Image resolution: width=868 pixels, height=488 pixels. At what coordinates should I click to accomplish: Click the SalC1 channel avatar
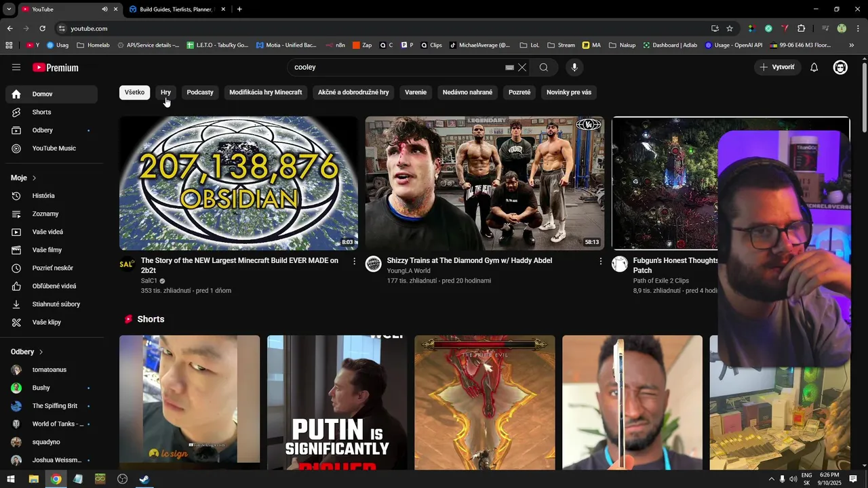(x=127, y=264)
